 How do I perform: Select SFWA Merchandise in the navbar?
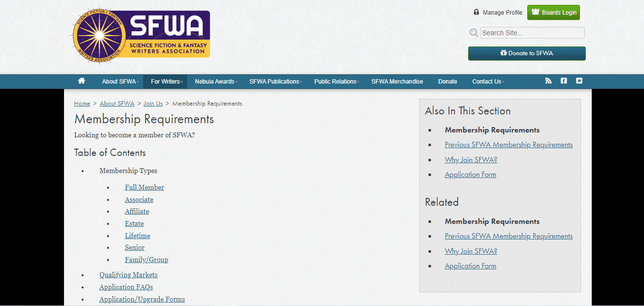pos(397,81)
